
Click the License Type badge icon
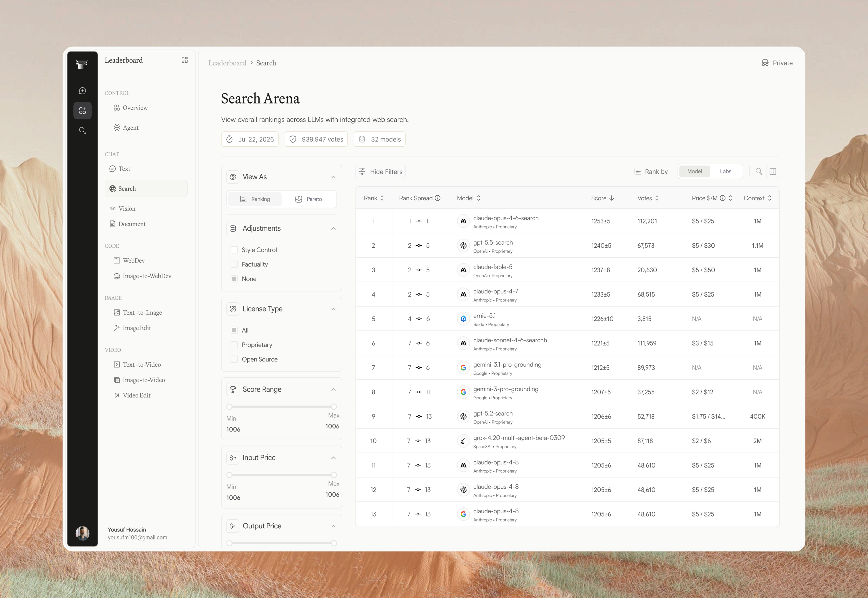pos(233,309)
